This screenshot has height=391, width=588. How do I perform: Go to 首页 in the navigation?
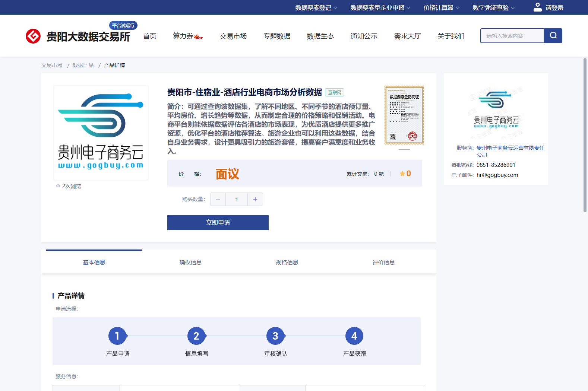(150, 36)
